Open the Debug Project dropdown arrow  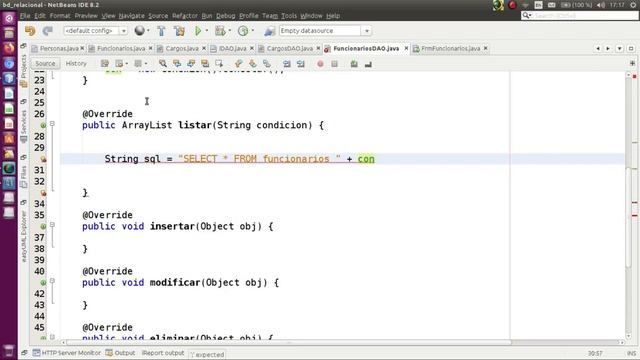[230, 31]
